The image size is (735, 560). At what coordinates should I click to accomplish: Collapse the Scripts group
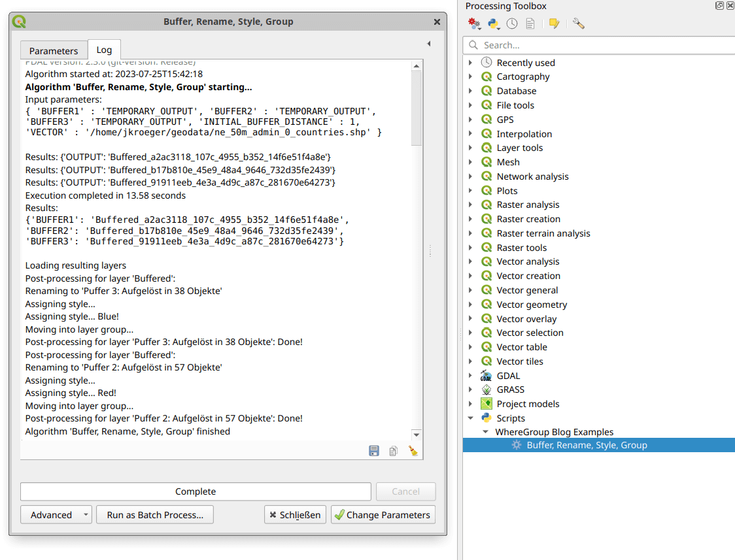pyautogui.click(x=470, y=418)
